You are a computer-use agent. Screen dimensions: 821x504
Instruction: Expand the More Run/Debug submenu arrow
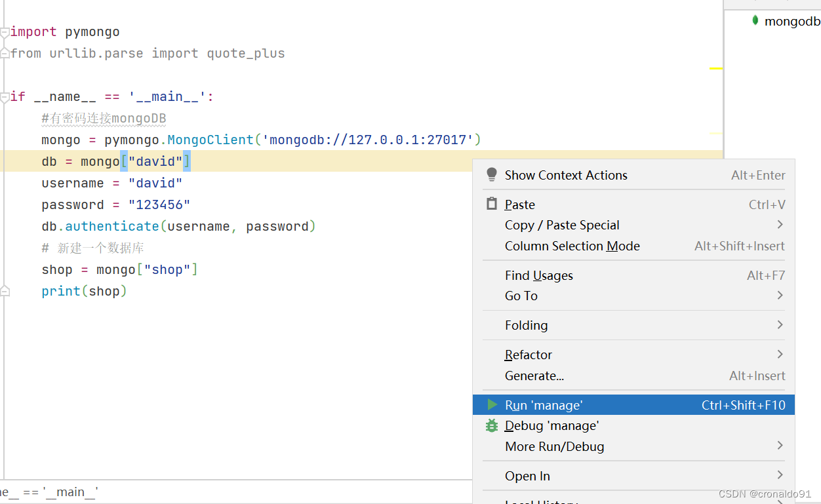coord(780,446)
